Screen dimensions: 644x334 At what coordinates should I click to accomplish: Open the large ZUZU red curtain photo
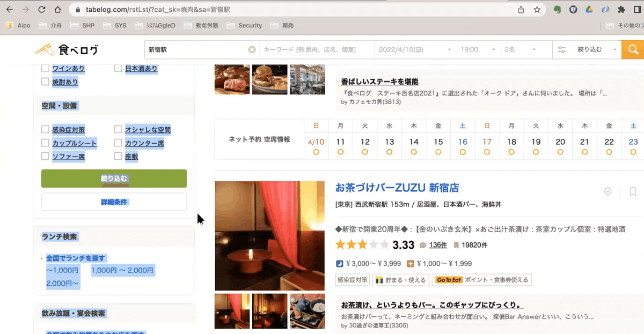pos(269,236)
